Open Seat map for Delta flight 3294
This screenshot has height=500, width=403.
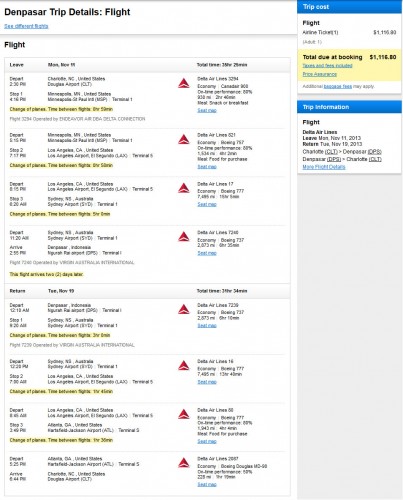[207, 110]
